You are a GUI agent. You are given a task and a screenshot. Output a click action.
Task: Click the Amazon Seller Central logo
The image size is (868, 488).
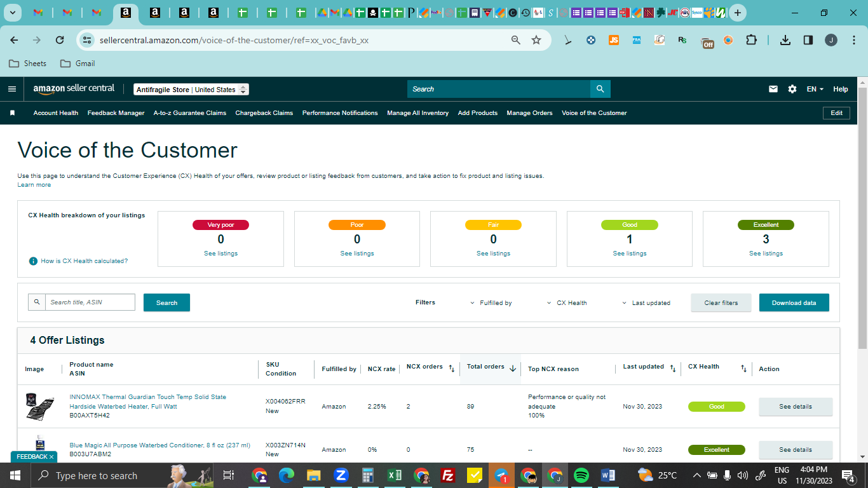pyautogui.click(x=74, y=89)
